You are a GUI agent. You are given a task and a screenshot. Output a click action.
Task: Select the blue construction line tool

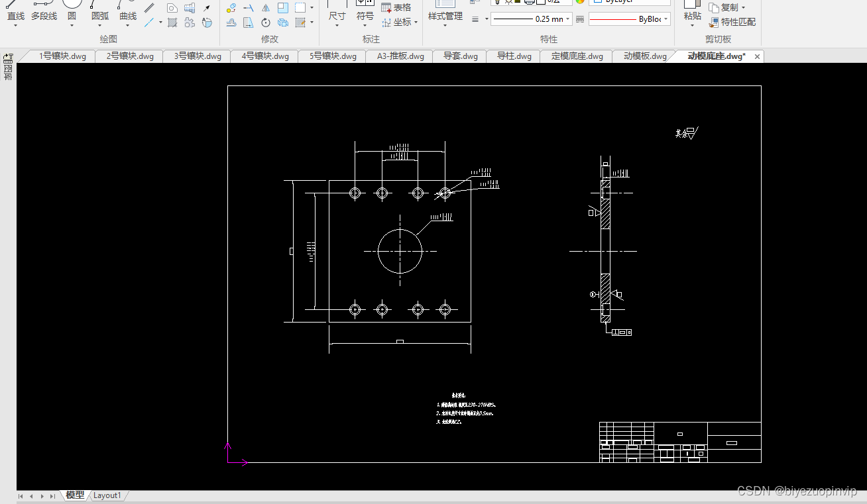(x=149, y=23)
